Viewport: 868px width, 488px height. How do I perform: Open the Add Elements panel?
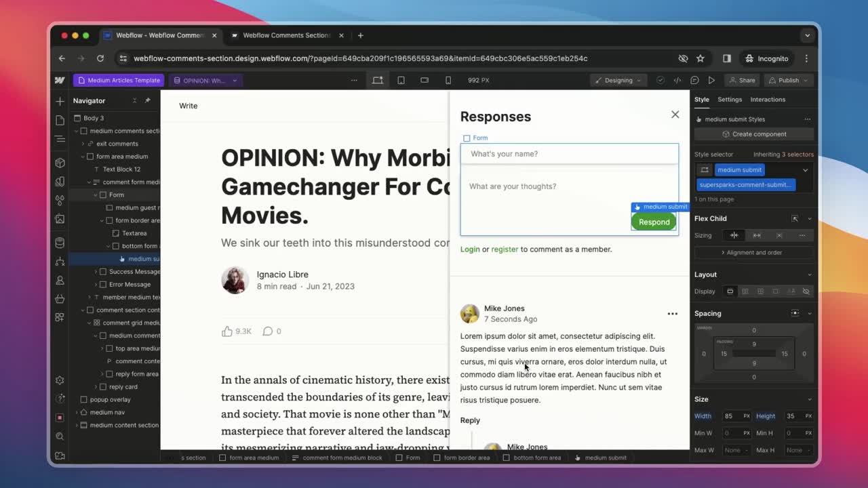coord(60,101)
